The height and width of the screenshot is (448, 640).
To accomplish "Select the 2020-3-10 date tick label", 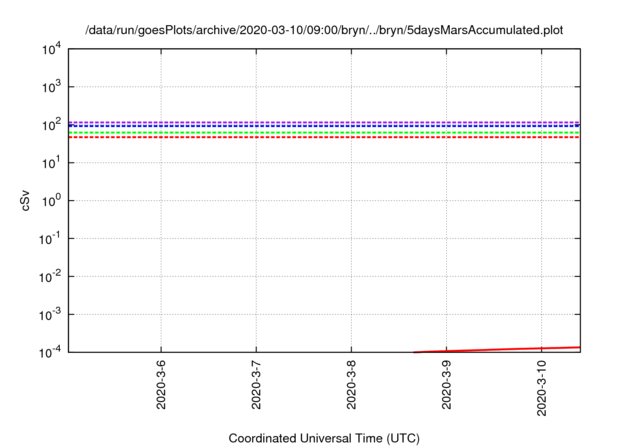I will [x=541, y=388].
